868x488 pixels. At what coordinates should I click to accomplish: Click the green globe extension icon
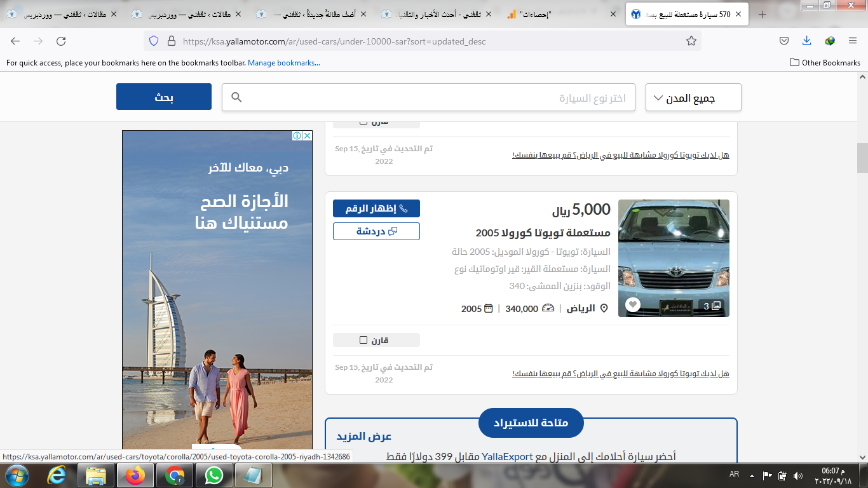click(x=829, y=41)
